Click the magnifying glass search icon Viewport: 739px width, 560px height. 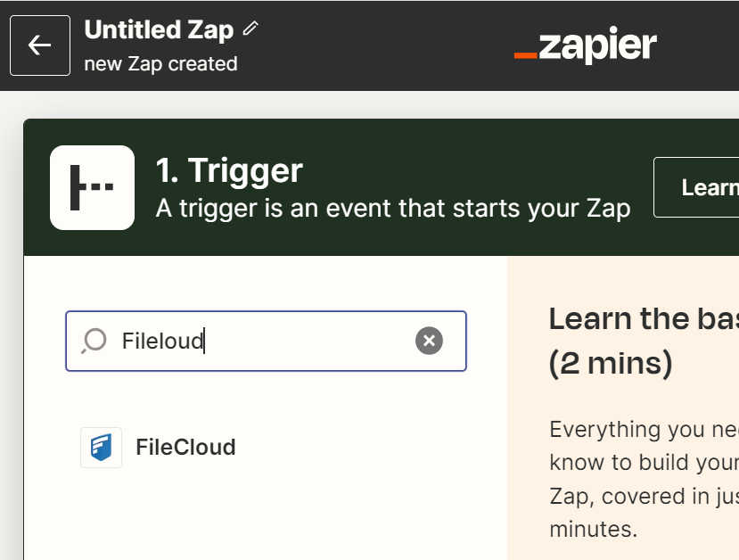[93, 341]
